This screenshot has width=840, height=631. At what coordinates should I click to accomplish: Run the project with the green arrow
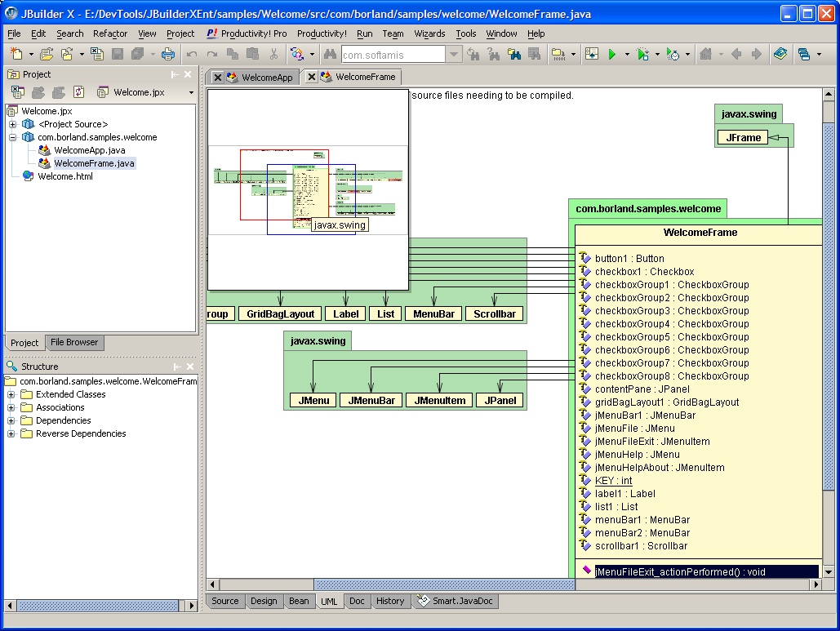[x=611, y=54]
